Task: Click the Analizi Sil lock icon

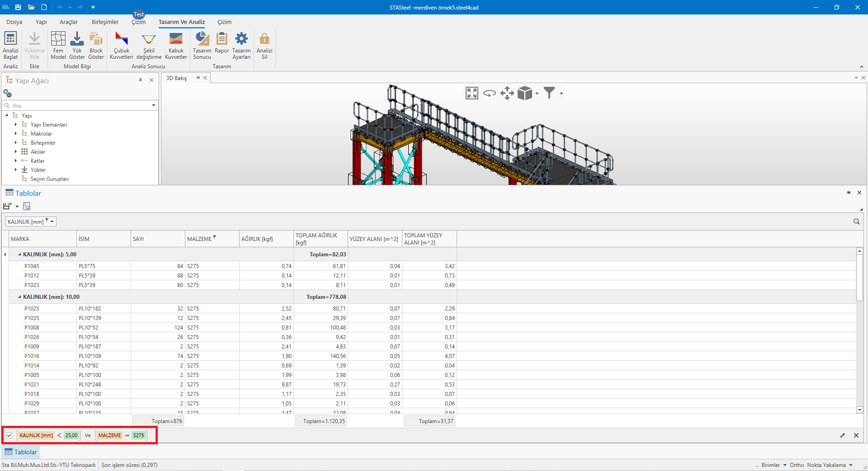Action: point(264,45)
